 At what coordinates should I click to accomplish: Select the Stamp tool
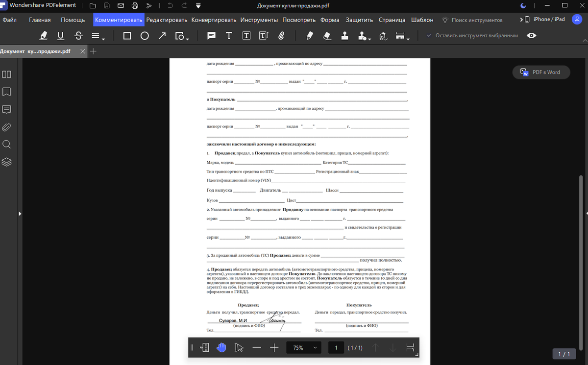(345, 36)
